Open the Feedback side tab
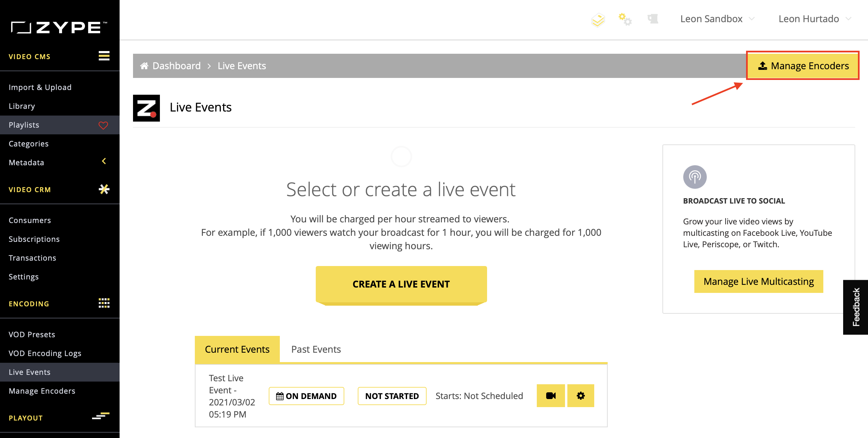This screenshot has width=868, height=438. pyautogui.click(x=856, y=307)
